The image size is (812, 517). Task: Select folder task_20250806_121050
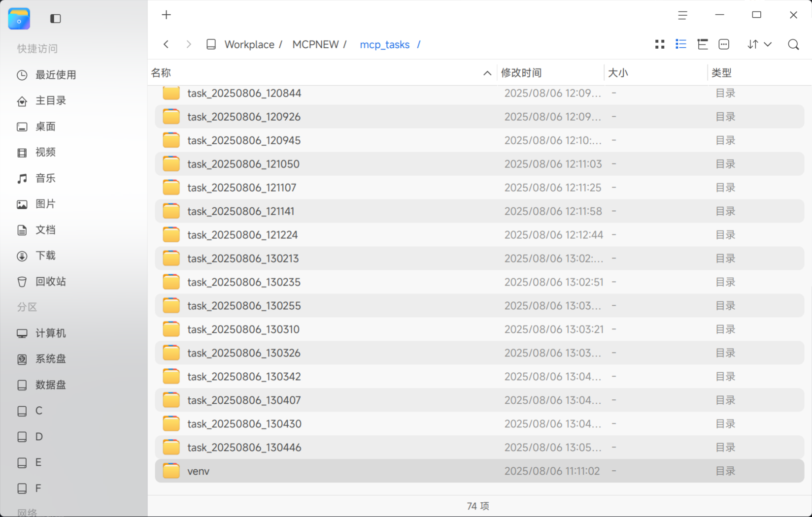479,164
